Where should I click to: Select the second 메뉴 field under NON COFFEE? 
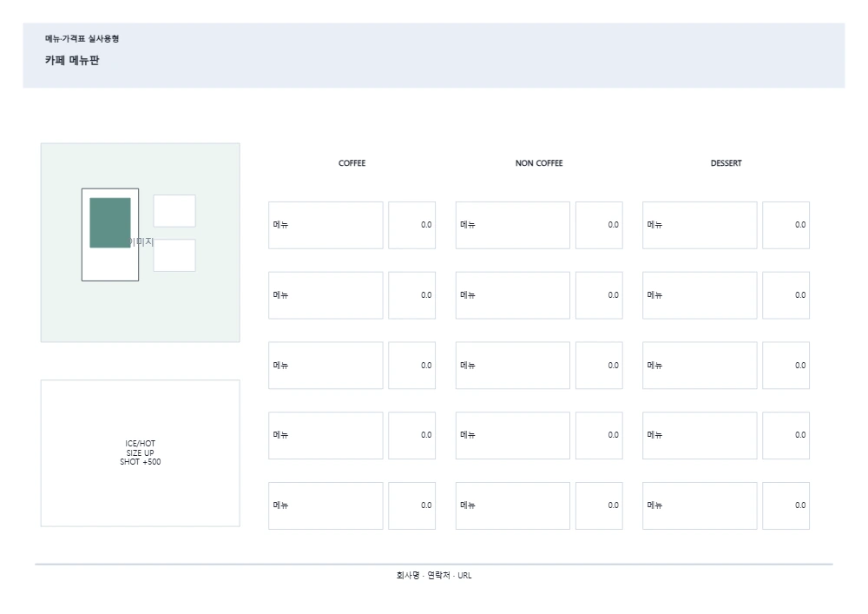point(513,295)
